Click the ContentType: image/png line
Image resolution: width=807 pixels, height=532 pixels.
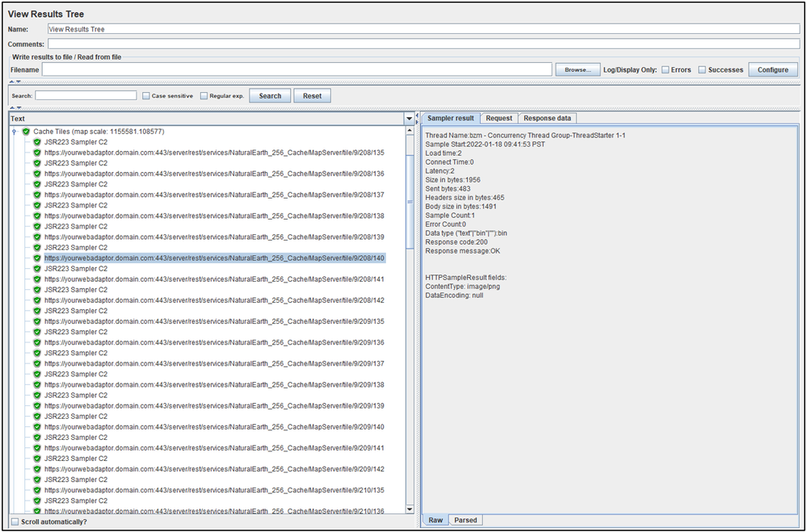click(462, 287)
